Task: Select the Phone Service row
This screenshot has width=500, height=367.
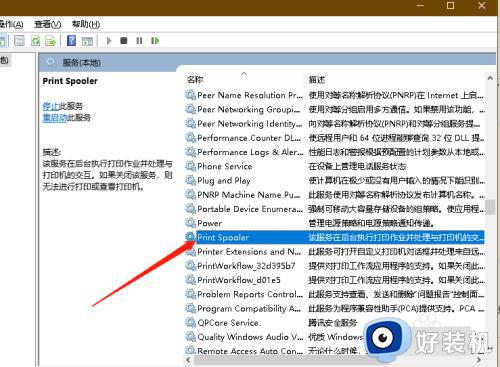Action: click(335, 166)
